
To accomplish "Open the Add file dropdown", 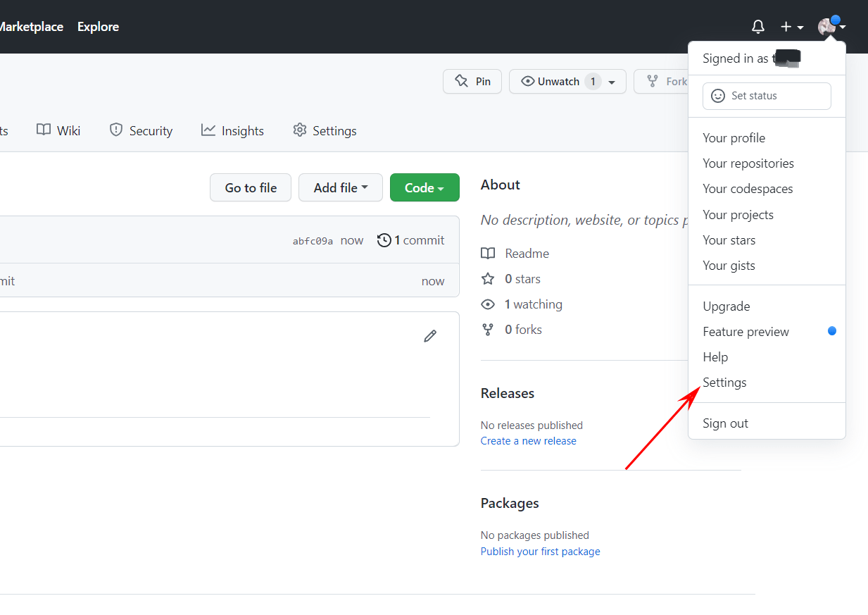I will click(x=340, y=187).
